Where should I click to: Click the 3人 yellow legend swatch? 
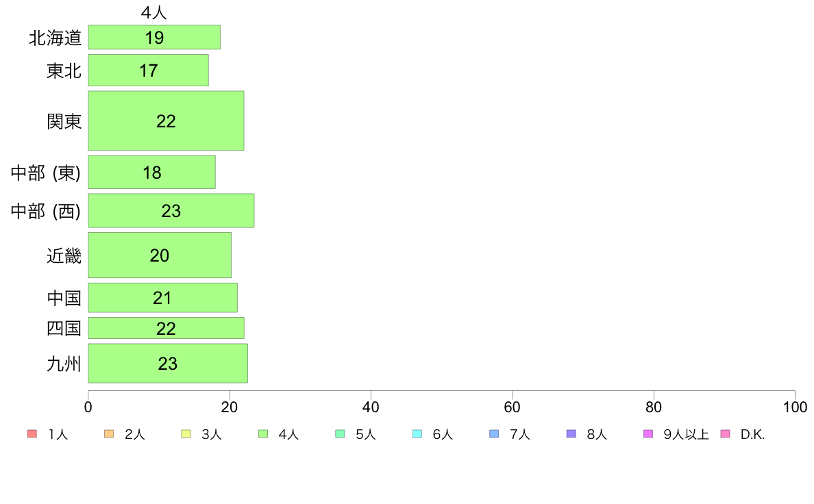(186, 434)
